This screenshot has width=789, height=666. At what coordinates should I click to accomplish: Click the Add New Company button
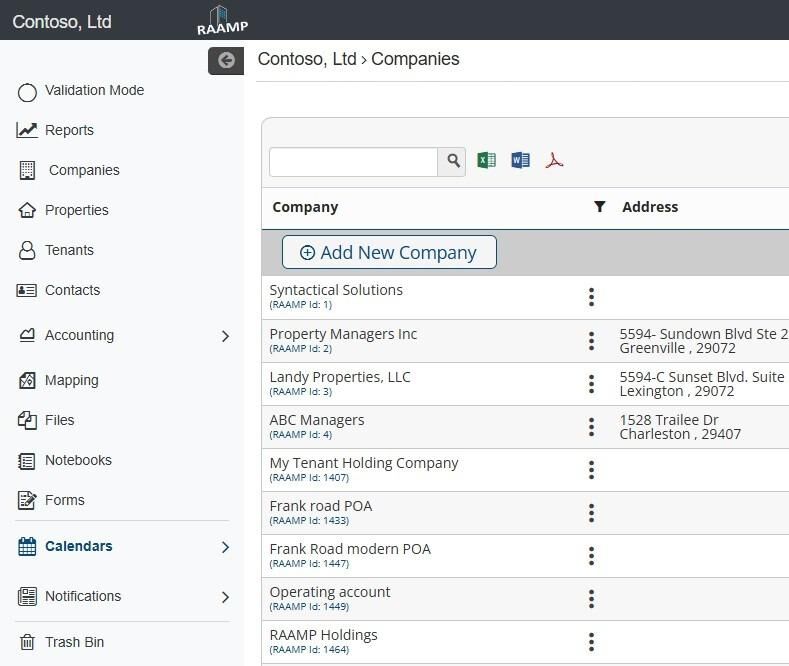pyautogui.click(x=389, y=253)
